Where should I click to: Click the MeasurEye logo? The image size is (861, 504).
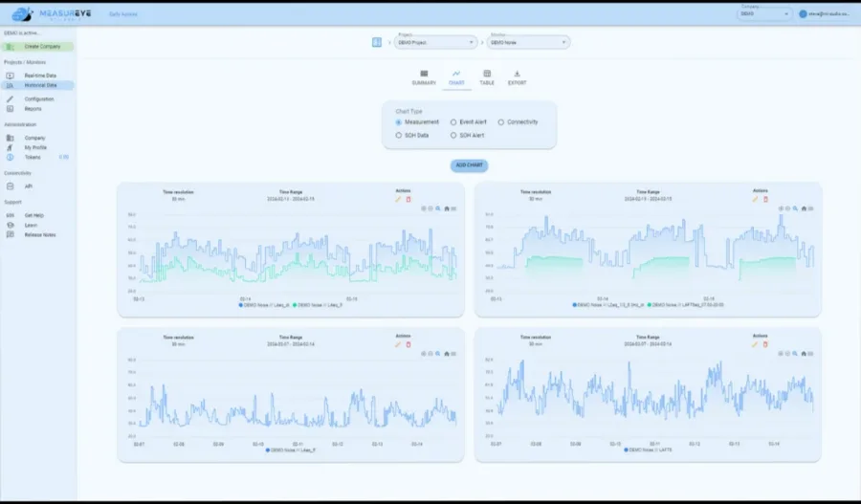tap(51, 14)
